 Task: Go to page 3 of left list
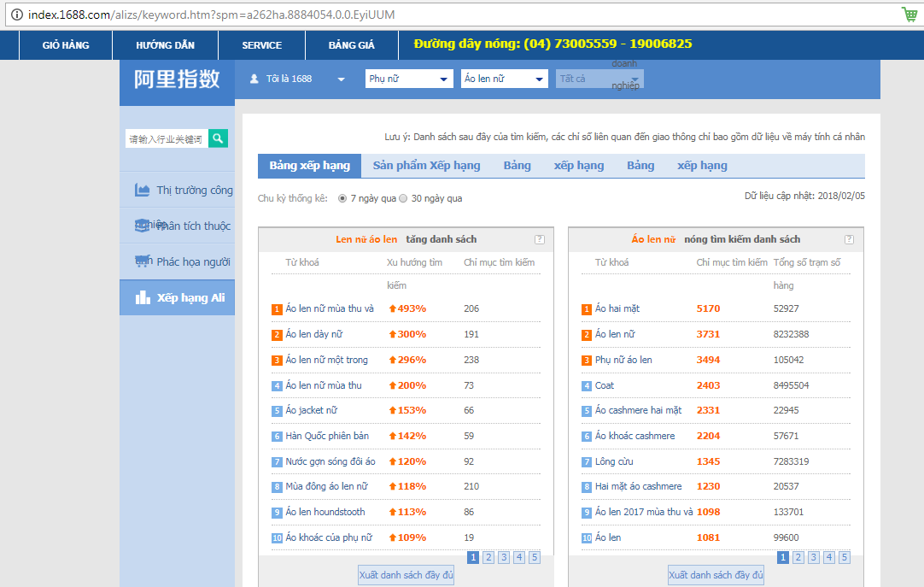[504, 557]
